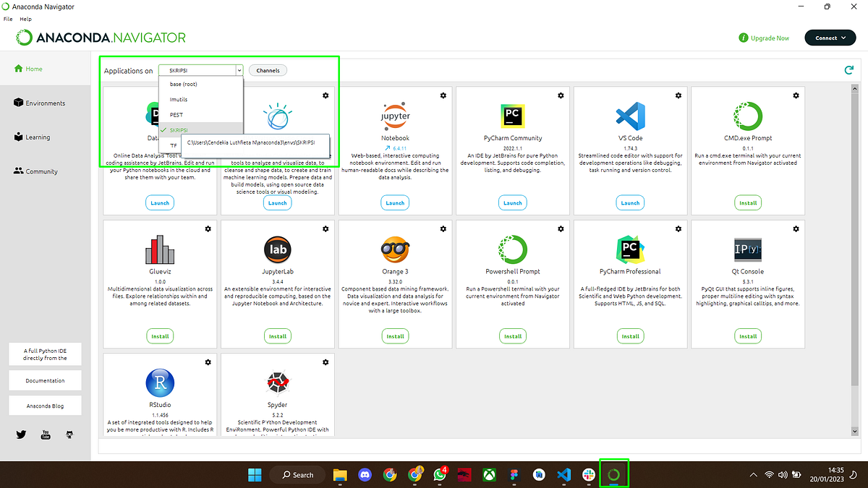The image size is (868, 488).
Task: Open Anaconda's YouTube channel icon
Action: tap(46, 435)
